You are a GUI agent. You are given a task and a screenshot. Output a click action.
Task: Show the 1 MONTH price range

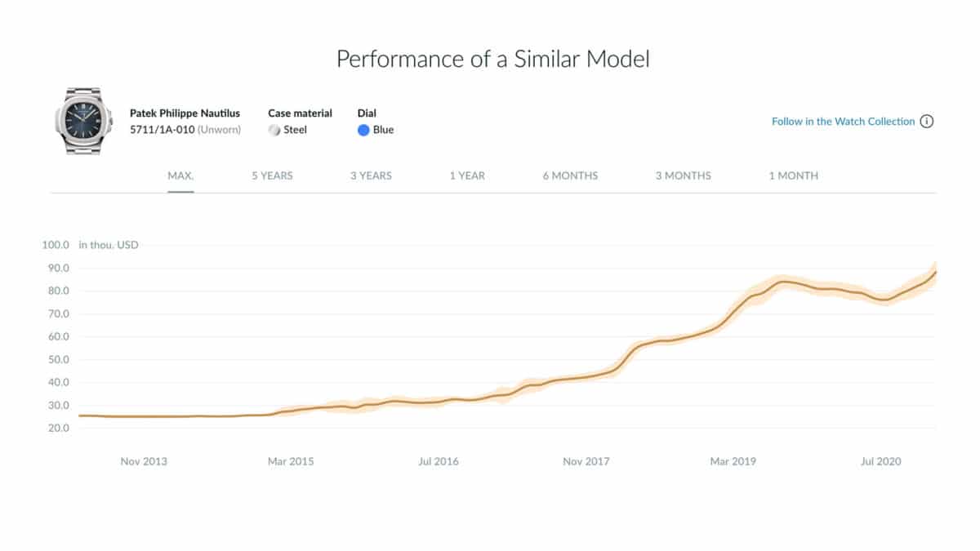click(793, 176)
